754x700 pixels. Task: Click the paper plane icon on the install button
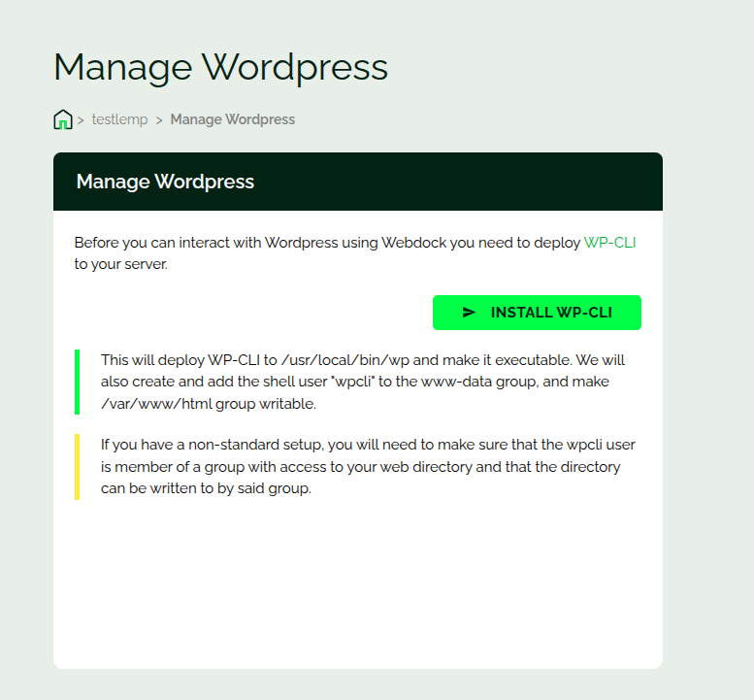pyautogui.click(x=469, y=313)
